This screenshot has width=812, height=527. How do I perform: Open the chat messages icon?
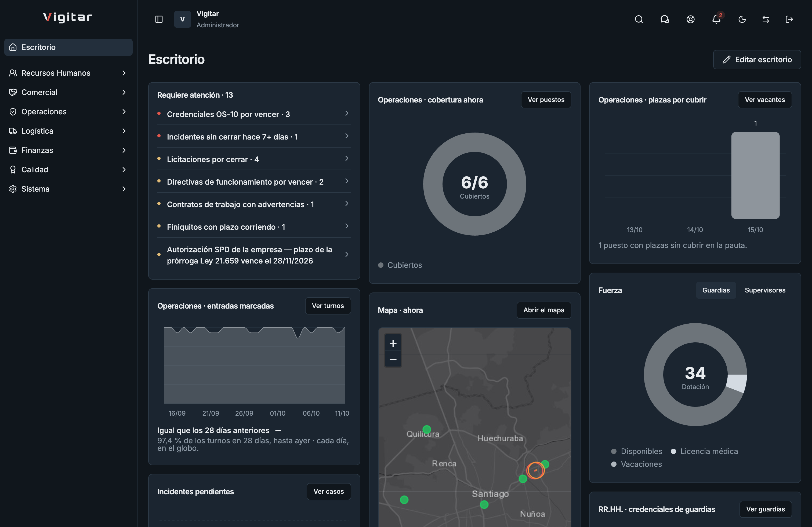click(x=664, y=19)
